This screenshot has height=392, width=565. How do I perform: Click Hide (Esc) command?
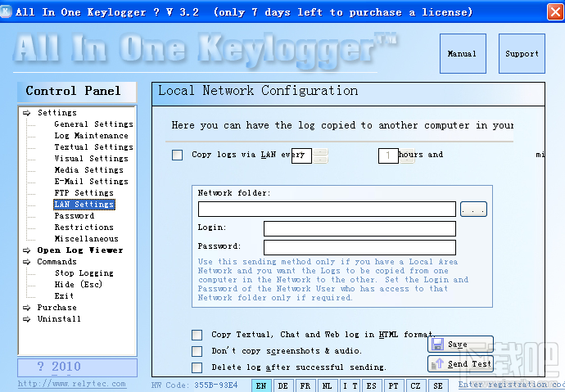[x=79, y=284]
